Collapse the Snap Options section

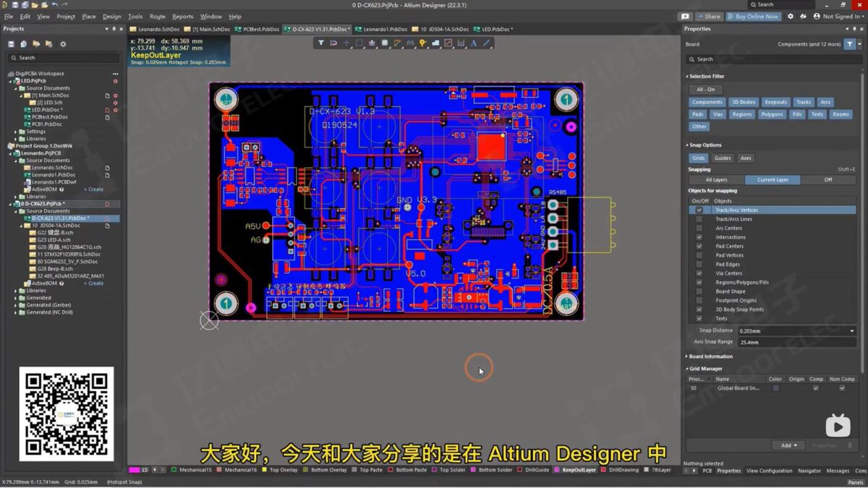coord(687,145)
